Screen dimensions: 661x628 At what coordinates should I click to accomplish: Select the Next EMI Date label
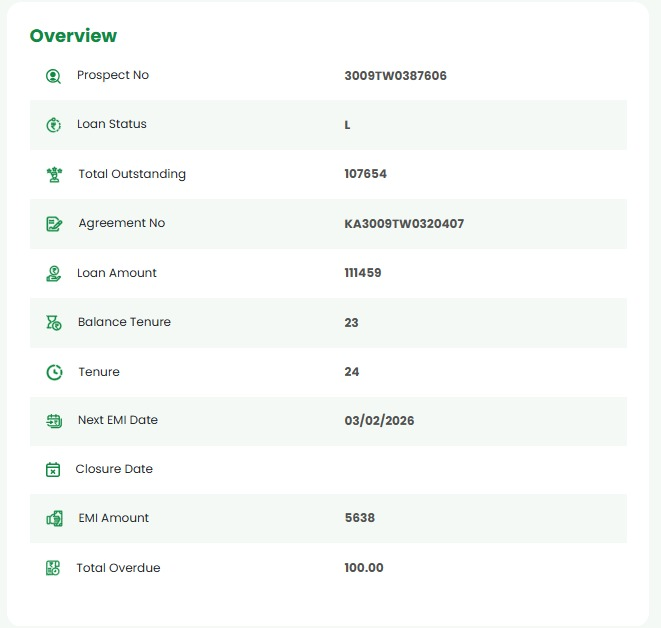[118, 420]
